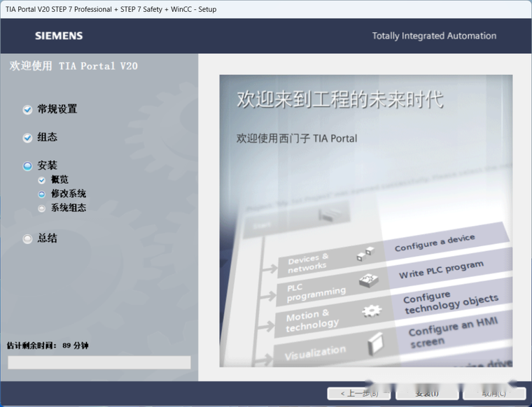Select the 概览 sub-step label
Viewport: 532px width, 407px height.
(59, 180)
